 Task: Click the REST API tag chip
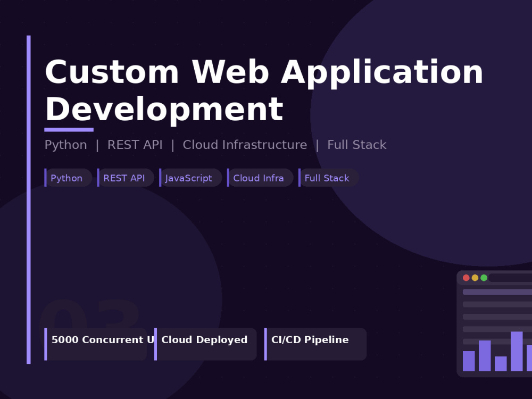coord(126,178)
